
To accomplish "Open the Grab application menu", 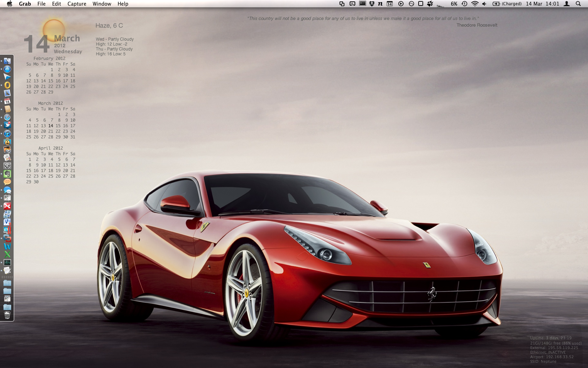I will tap(25, 4).
